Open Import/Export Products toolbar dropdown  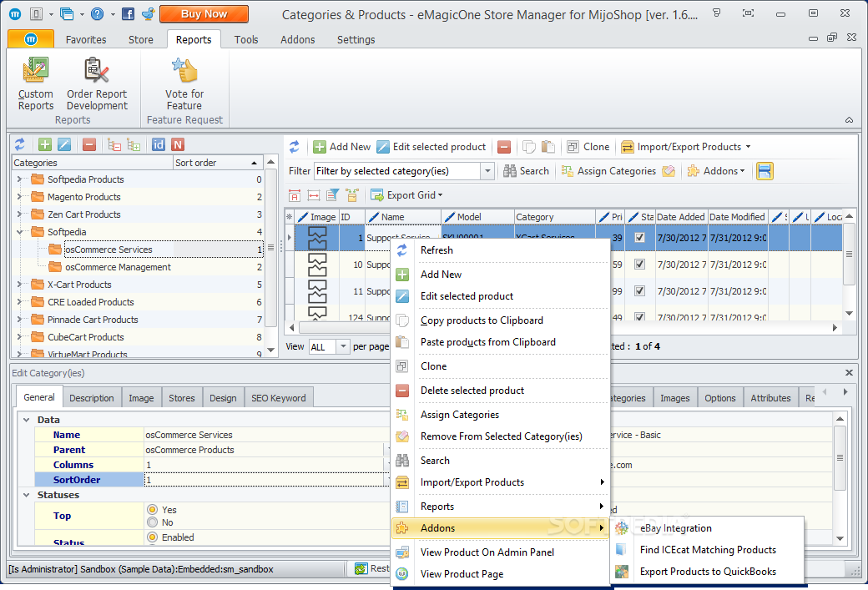[x=686, y=147]
